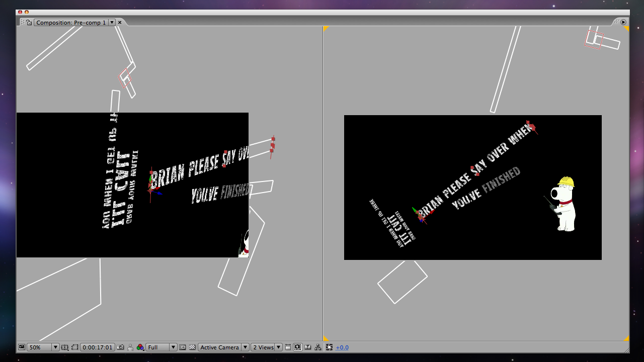Open the 3D view dropdown showing Active Camera
The image size is (644, 362).
click(x=223, y=347)
